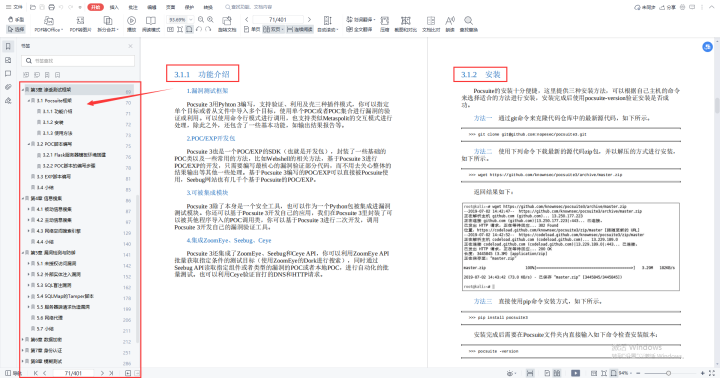The width and height of the screenshot is (720, 378).
Task: Click the page number field 71/401 in toolbar
Action: (278, 20)
